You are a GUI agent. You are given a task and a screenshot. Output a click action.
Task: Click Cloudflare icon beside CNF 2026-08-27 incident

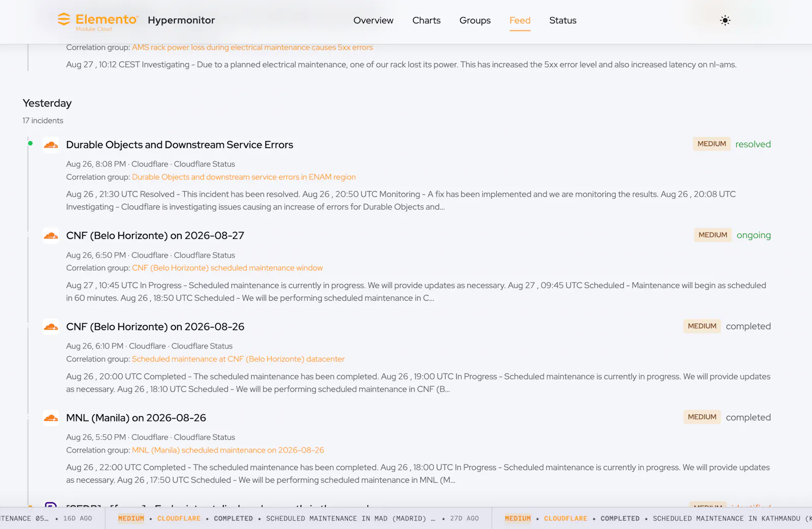(x=51, y=236)
